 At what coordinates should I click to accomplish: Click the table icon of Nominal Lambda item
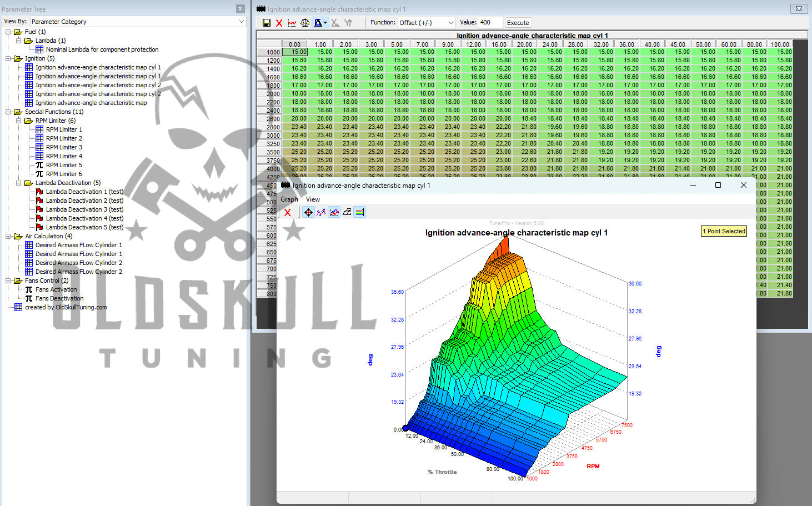(x=39, y=49)
